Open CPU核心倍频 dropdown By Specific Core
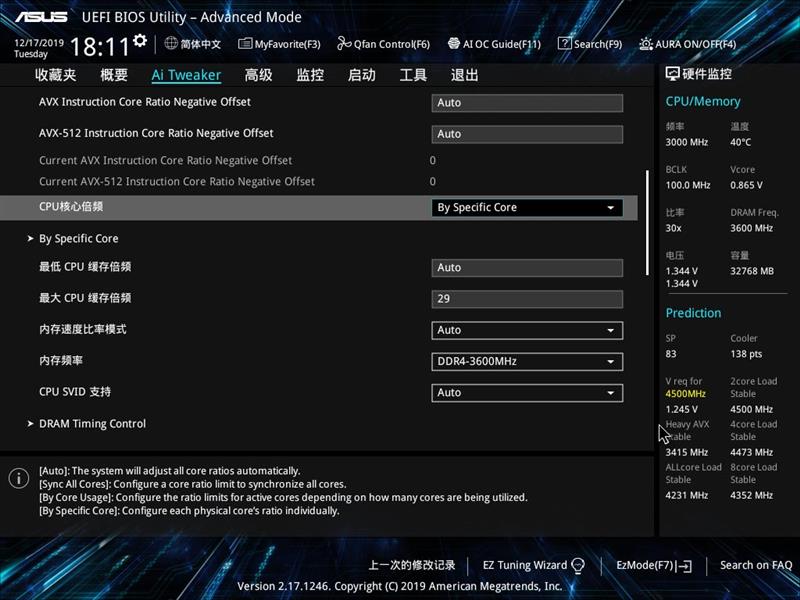Viewport: 800px width, 600px height. point(527,208)
